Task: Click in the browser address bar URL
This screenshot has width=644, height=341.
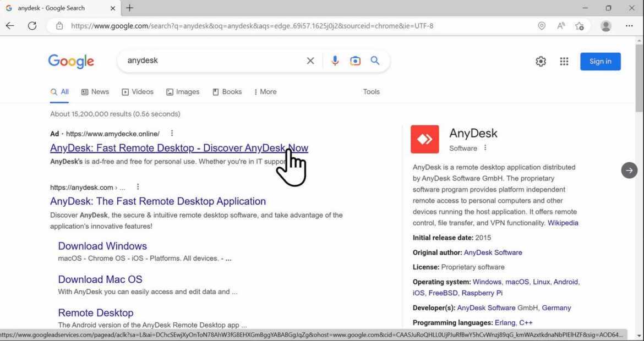Action: 252,26
